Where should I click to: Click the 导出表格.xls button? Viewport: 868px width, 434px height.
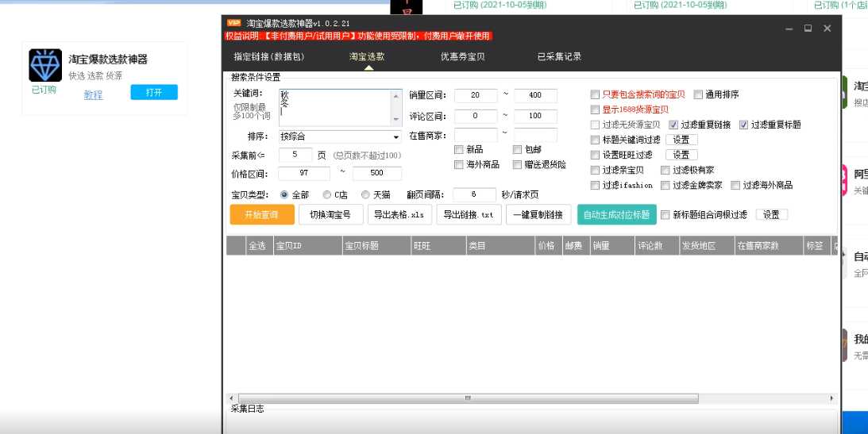point(399,214)
